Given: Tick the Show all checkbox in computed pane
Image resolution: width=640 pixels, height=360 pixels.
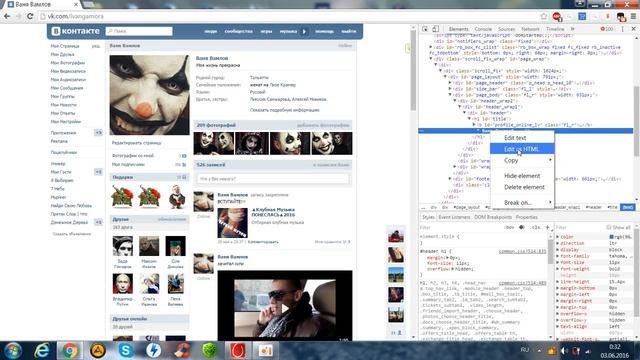Looking at the screenshot, I should (609, 227).
